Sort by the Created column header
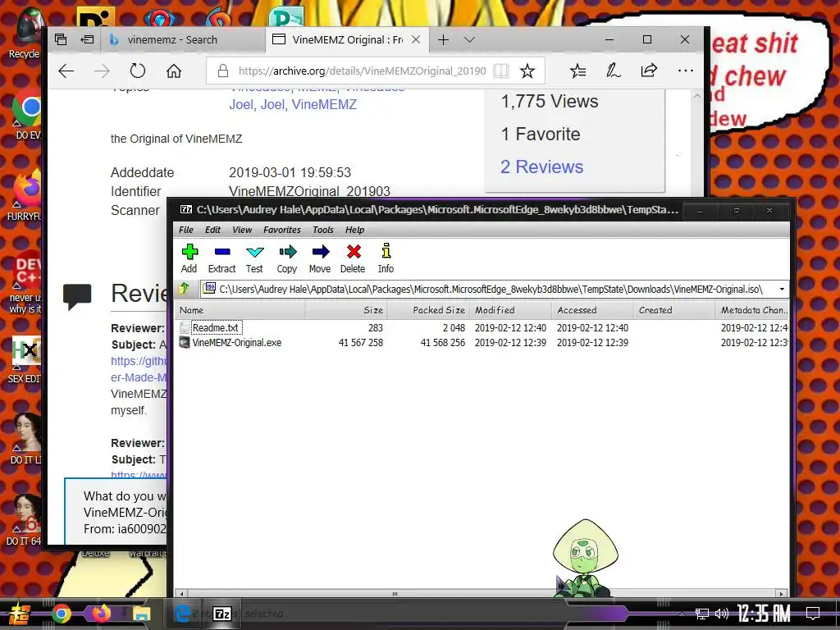The image size is (840, 630). (x=674, y=310)
